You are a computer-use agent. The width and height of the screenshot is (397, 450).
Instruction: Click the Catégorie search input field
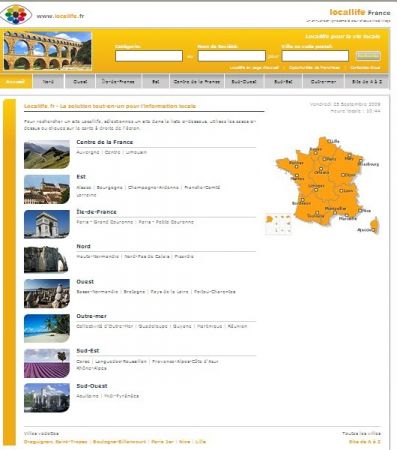[149, 56]
